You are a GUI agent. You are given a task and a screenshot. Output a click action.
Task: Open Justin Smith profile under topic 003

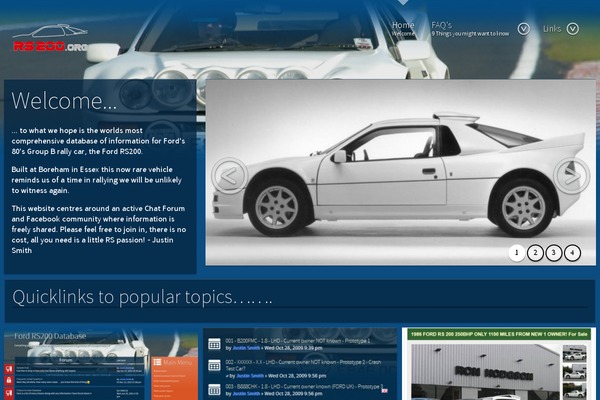tap(246, 393)
